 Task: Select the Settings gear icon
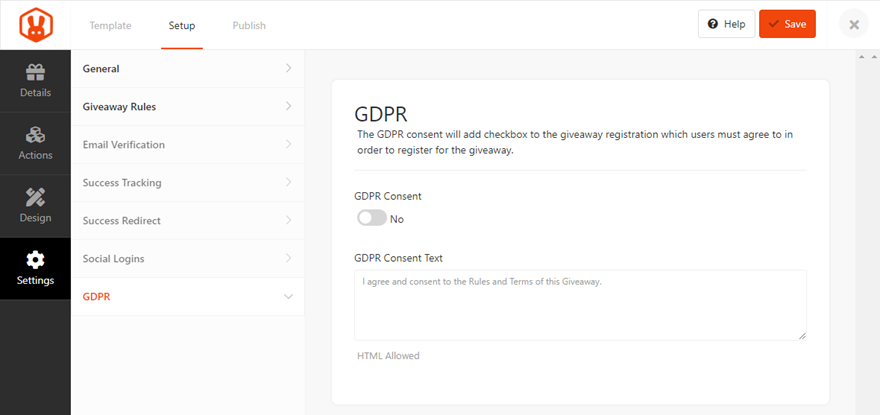[35, 260]
